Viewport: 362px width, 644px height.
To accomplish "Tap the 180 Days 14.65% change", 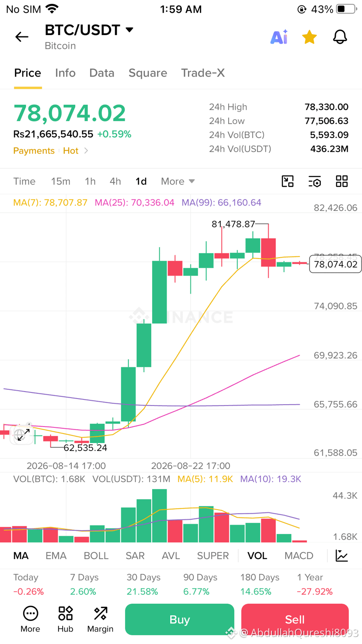I will click(260, 584).
